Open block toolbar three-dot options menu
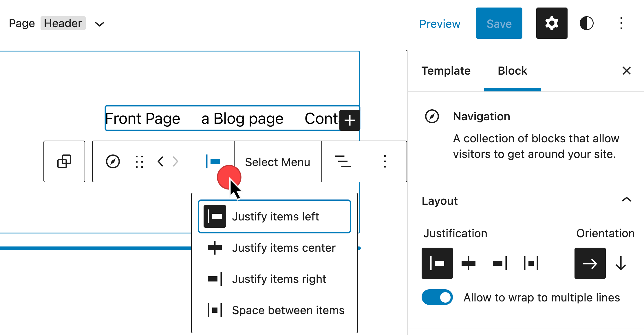This screenshot has height=335, width=644. click(385, 161)
